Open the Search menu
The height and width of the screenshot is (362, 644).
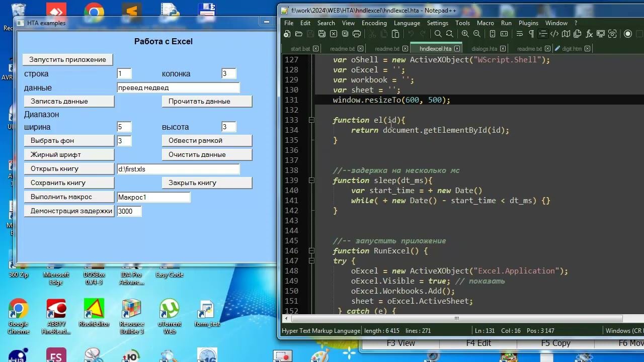click(326, 23)
